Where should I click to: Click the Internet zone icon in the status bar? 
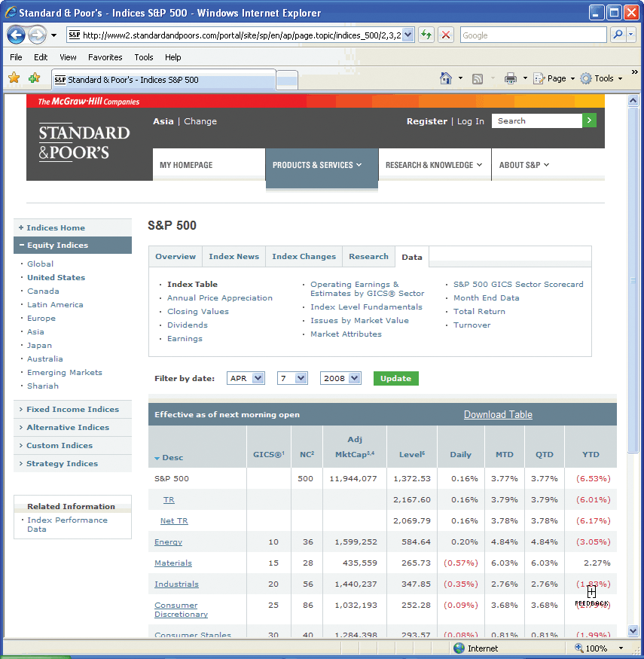click(x=459, y=648)
